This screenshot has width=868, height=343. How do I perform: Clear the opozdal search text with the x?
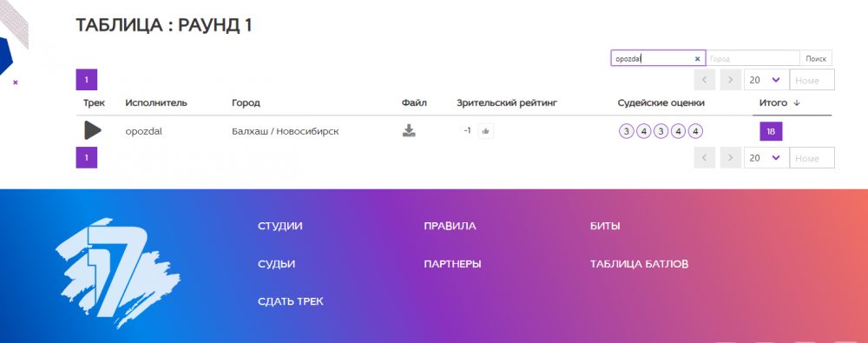(697, 58)
